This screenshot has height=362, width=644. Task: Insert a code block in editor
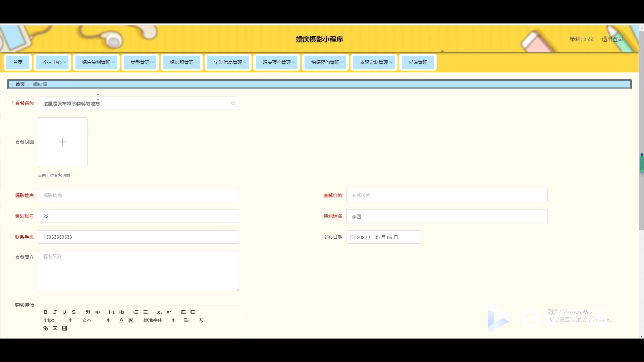click(98, 312)
